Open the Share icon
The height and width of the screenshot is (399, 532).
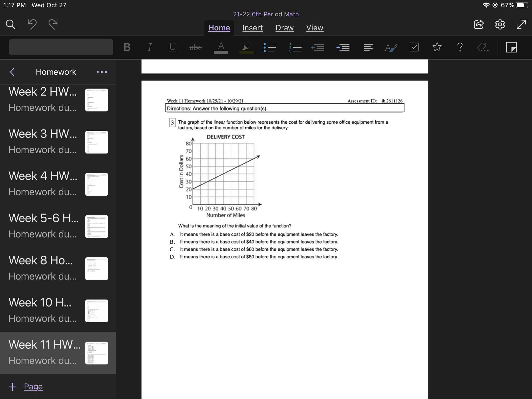pos(478,24)
